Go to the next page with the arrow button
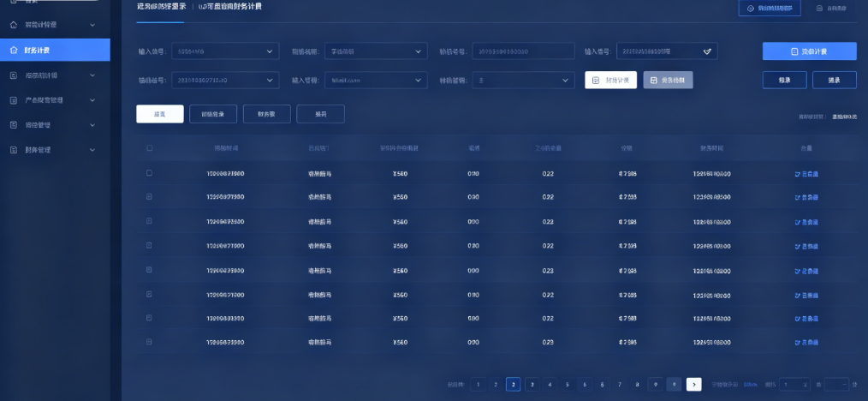 pyautogui.click(x=693, y=385)
